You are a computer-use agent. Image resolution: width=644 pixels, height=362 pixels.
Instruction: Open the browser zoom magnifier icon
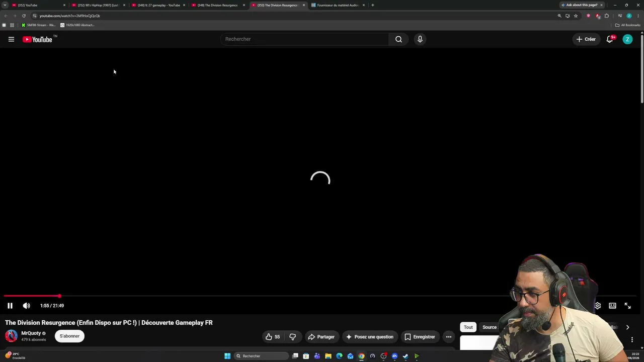click(559, 16)
